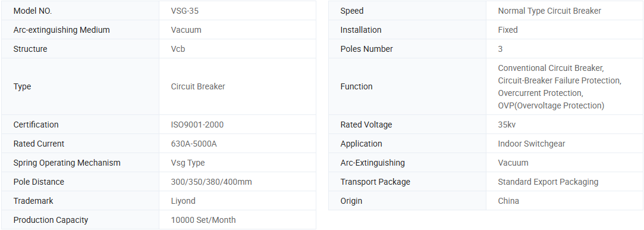
Task: Click the Normal Type Circuit Breaker value
Action: (549, 11)
